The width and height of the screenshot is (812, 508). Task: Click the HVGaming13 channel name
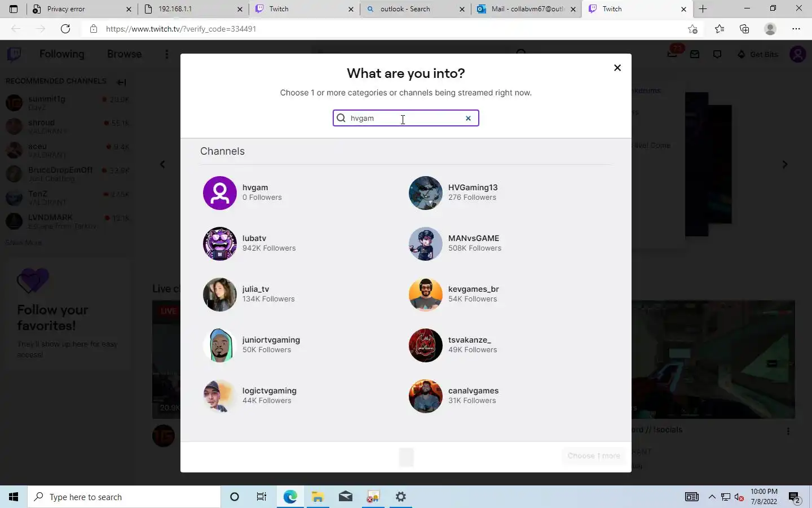473,187
